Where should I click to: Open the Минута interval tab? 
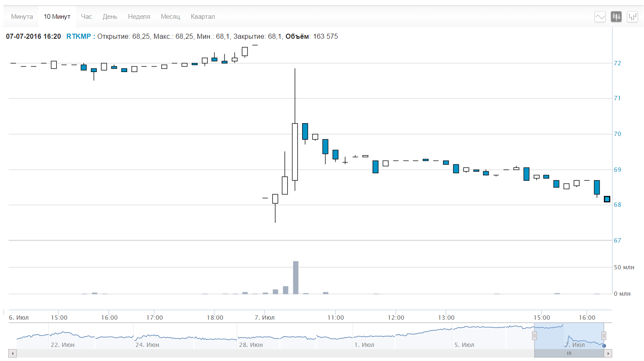(x=22, y=17)
